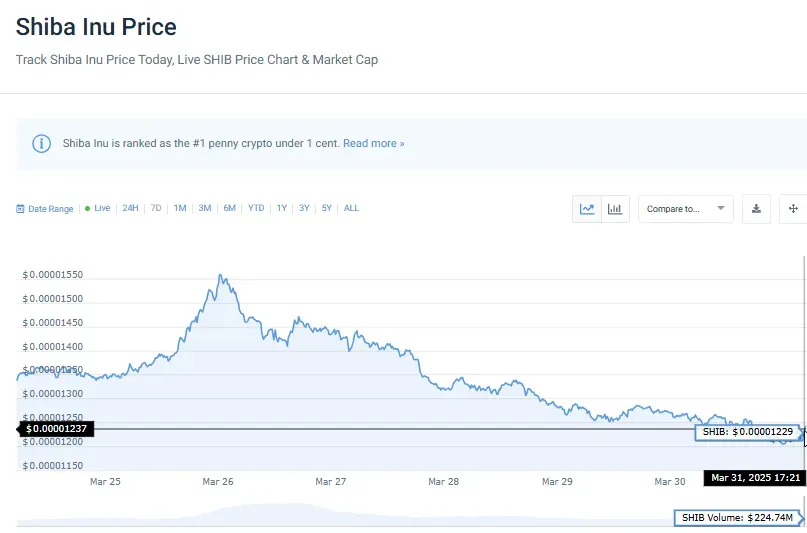
Task: Click the $0.00001300 y-axis label
Action: [x=52, y=394]
